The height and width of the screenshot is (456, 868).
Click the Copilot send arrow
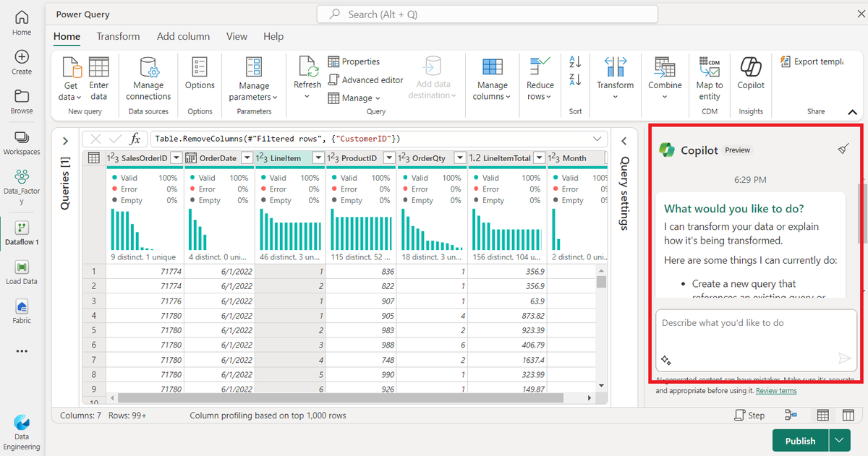(844, 358)
